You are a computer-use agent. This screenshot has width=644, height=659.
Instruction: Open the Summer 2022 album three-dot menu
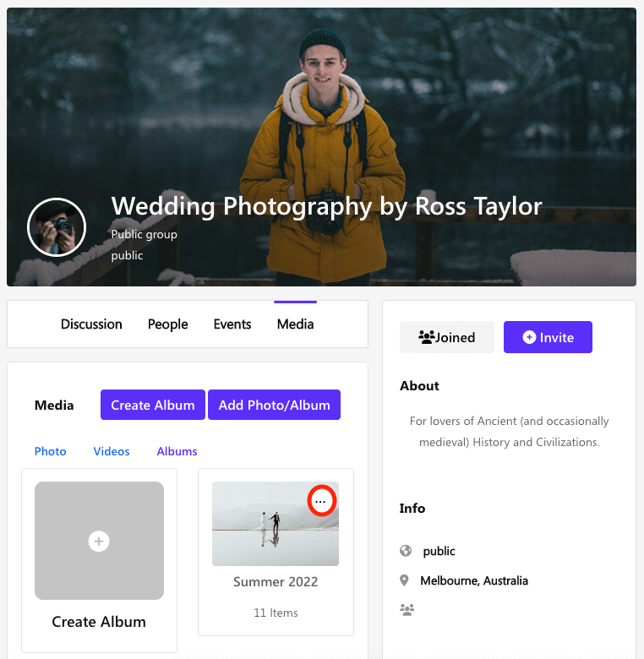pyautogui.click(x=319, y=501)
